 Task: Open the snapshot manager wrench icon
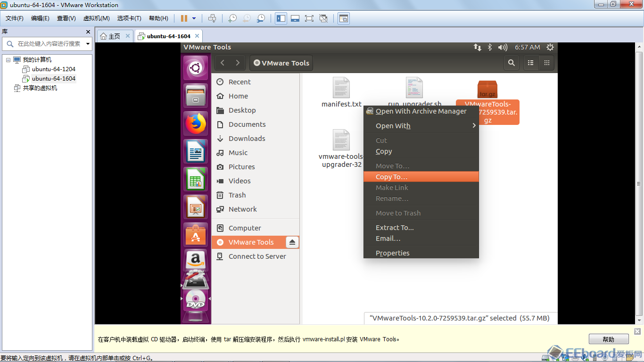(261, 18)
